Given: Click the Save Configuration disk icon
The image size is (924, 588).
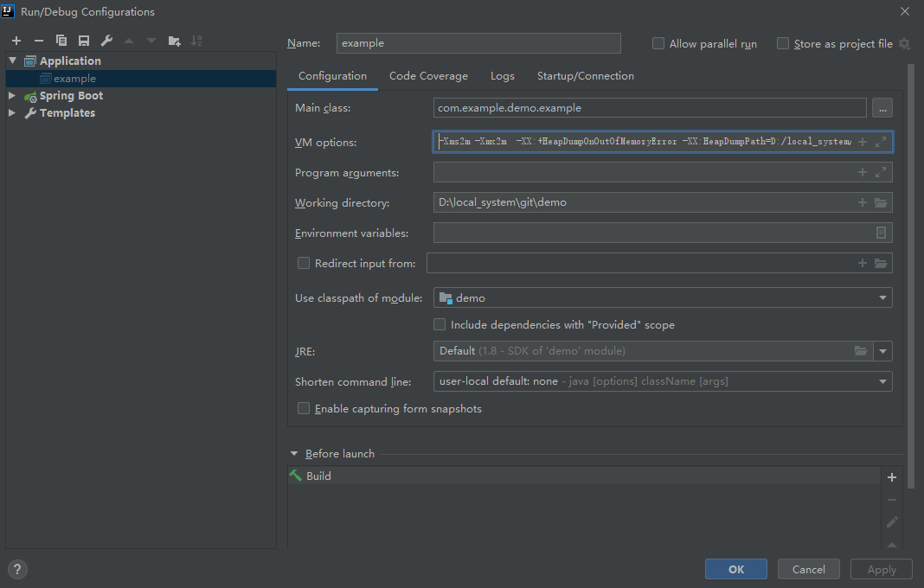Looking at the screenshot, I should pos(84,41).
